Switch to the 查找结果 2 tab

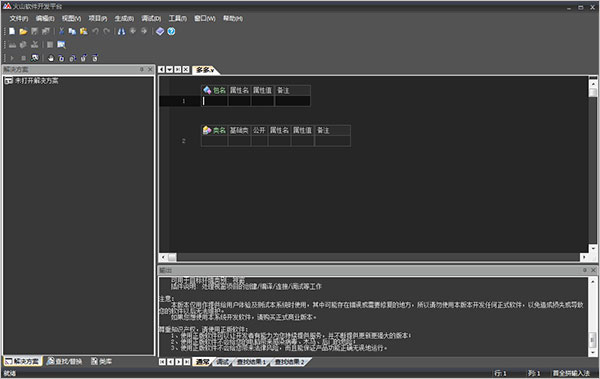[x=289, y=362]
